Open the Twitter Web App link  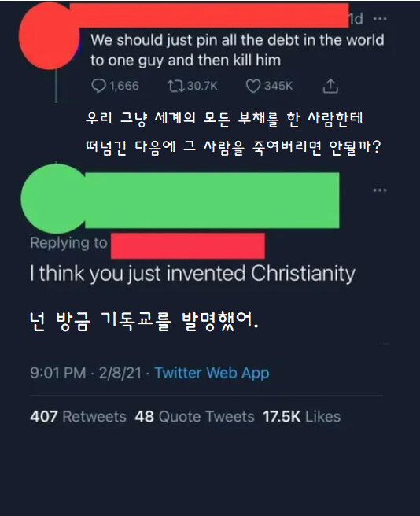click(x=212, y=373)
